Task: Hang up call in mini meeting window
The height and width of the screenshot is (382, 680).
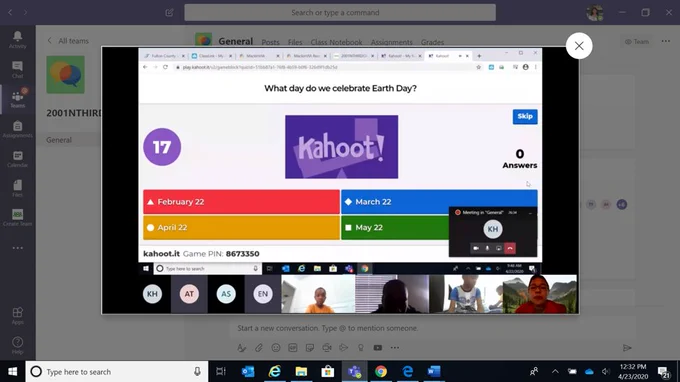Action: tap(510, 248)
